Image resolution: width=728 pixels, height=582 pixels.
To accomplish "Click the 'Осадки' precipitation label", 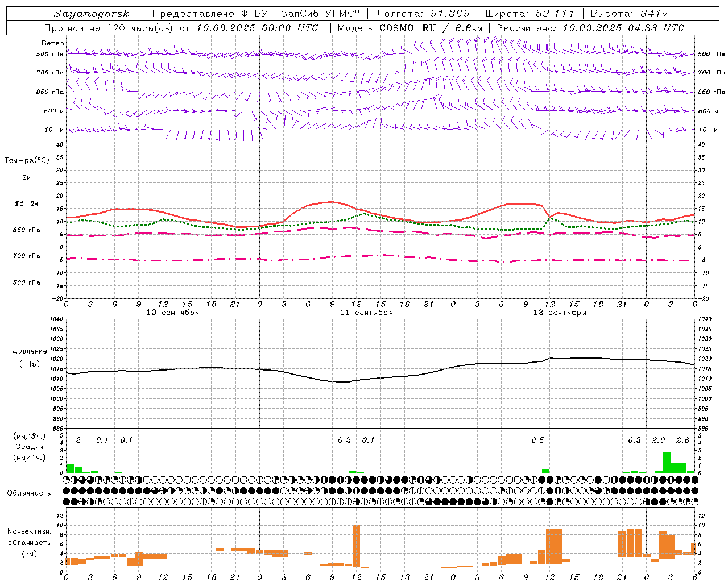I will (x=29, y=447).
